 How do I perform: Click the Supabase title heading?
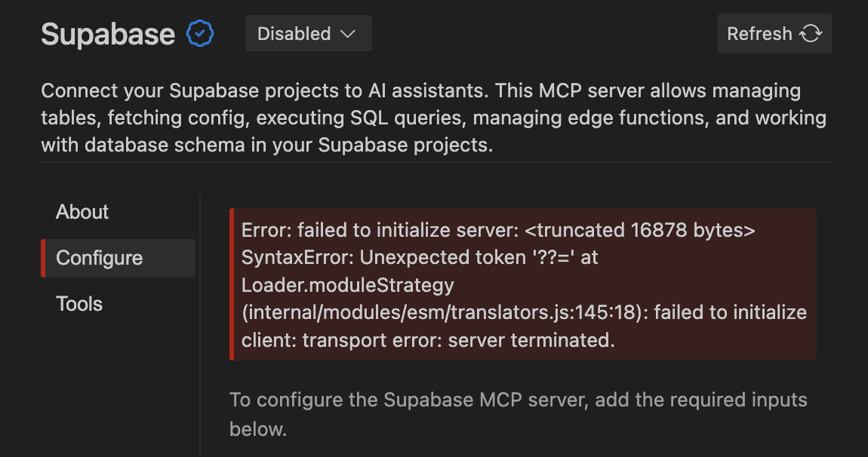(x=108, y=35)
